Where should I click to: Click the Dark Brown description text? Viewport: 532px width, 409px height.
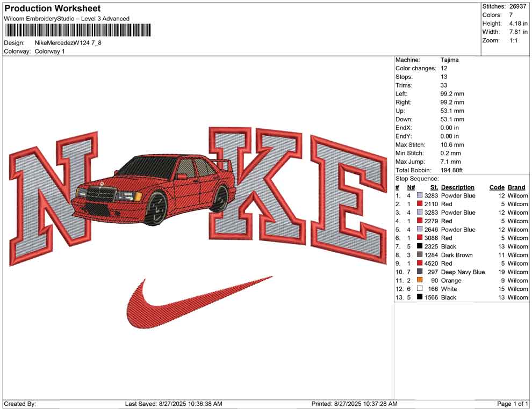pyautogui.click(x=457, y=255)
